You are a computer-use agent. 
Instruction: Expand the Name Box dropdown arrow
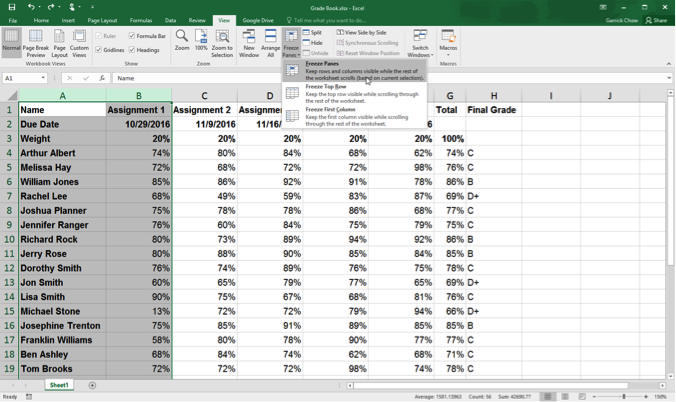coord(42,78)
